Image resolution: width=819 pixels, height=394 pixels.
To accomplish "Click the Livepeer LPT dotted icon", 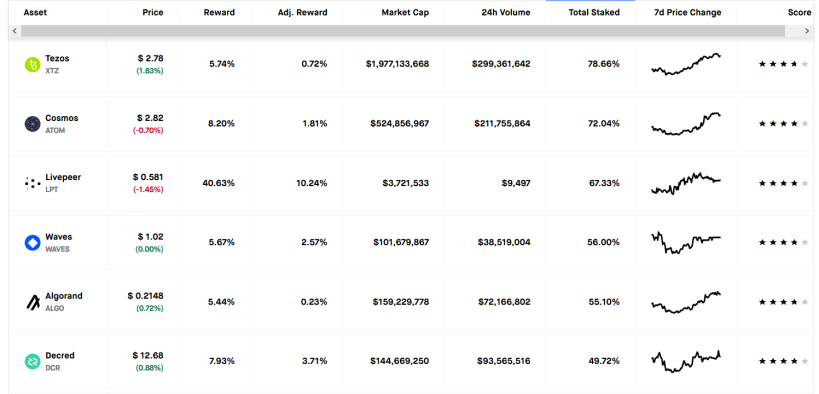I will [x=32, y=183].
